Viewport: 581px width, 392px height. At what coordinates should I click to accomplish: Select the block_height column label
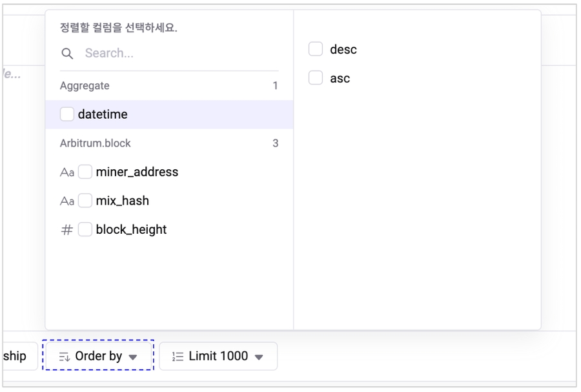(131, 230)
